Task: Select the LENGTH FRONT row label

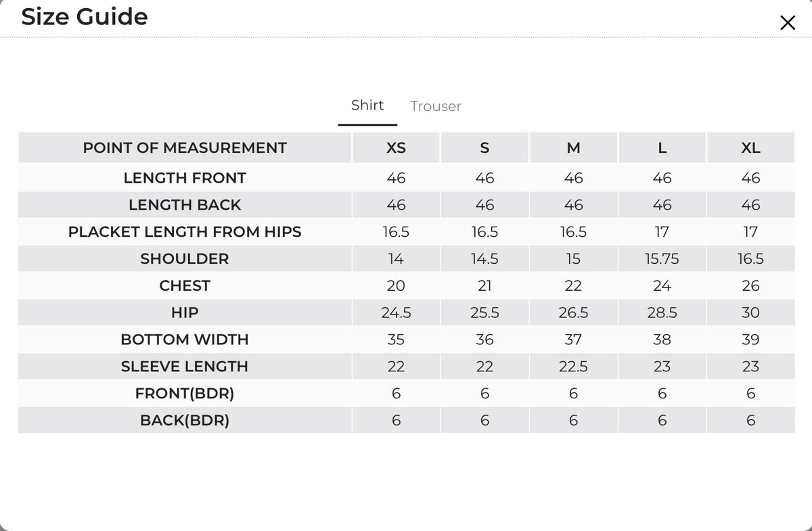Action: click(x=185, y=178)
